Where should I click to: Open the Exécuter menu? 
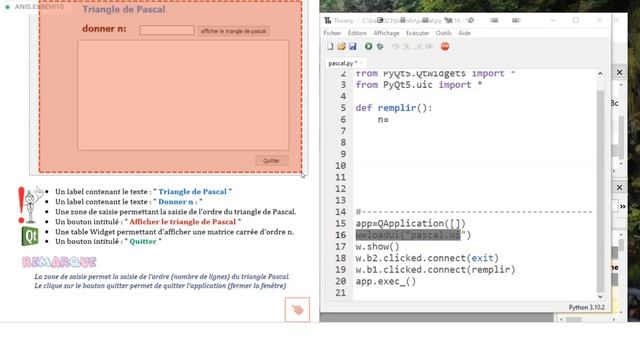coord(417,33)
